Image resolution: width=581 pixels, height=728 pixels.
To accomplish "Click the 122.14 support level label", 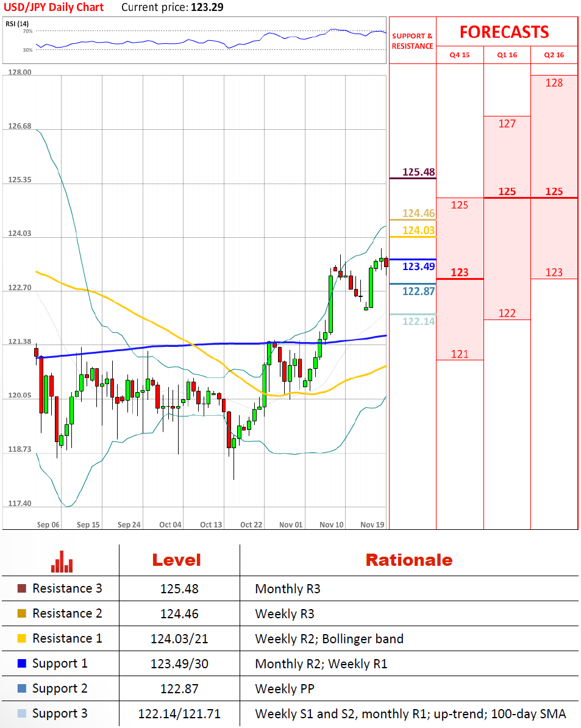I will coord(419,321).
